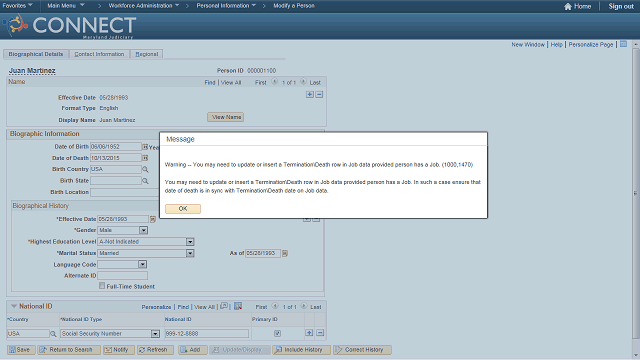This screenshot has width=640, height=360.
Task: Click Find link in Name section
Action: [x=210, y=82]
